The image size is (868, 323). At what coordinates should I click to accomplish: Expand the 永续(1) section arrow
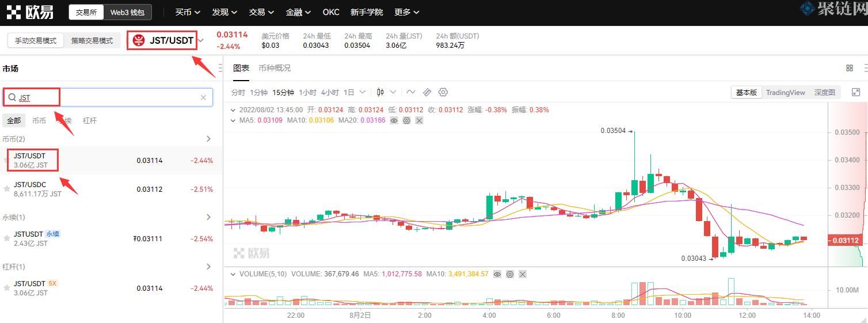click(x=208, y=217)
